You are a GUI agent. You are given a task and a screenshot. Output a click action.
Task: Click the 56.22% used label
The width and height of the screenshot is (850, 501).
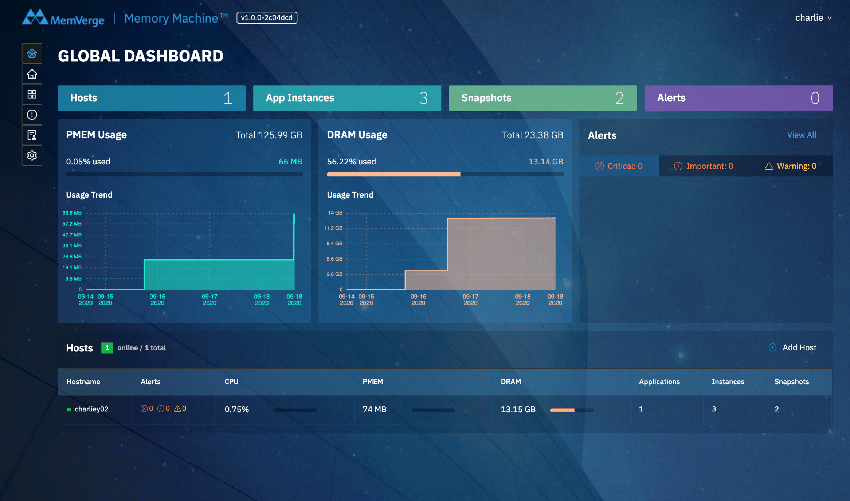pyautogui.click(x=352, y=162)
